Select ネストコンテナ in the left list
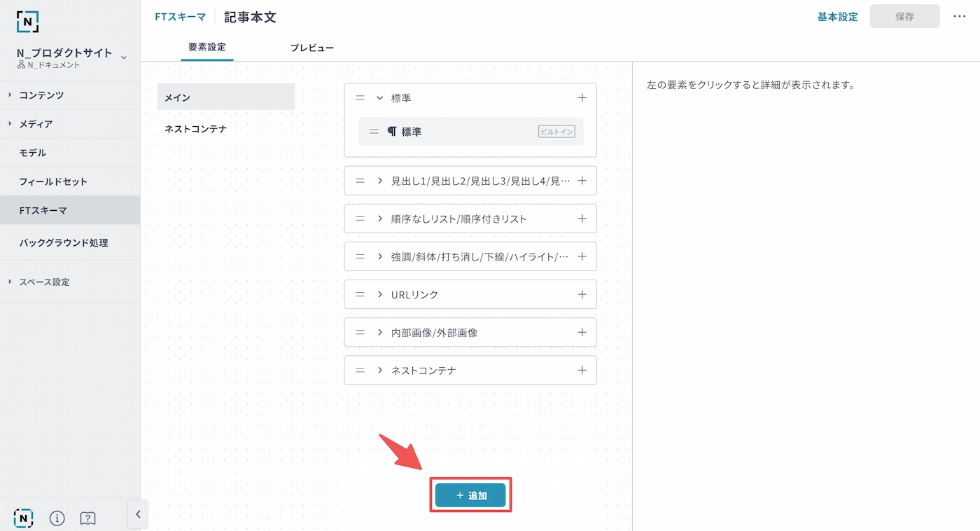Viewport: 980px width, 531px height. click(x=196, y=129)
